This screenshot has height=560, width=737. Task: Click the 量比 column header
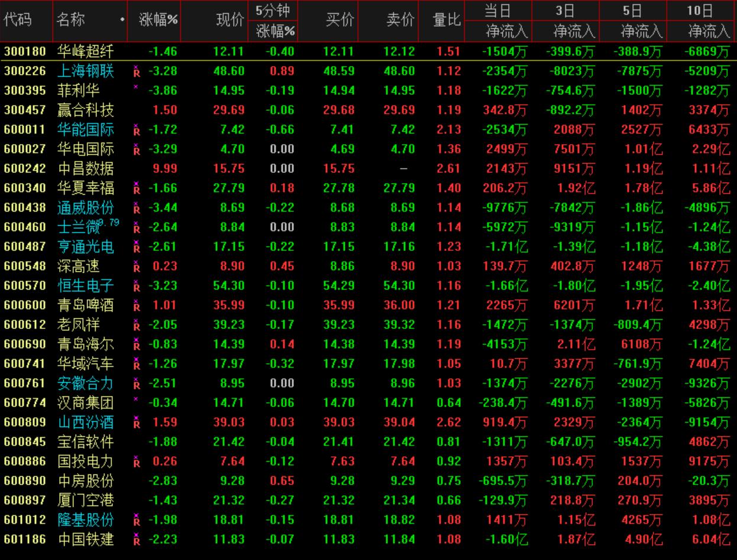(x=447, y=20)
